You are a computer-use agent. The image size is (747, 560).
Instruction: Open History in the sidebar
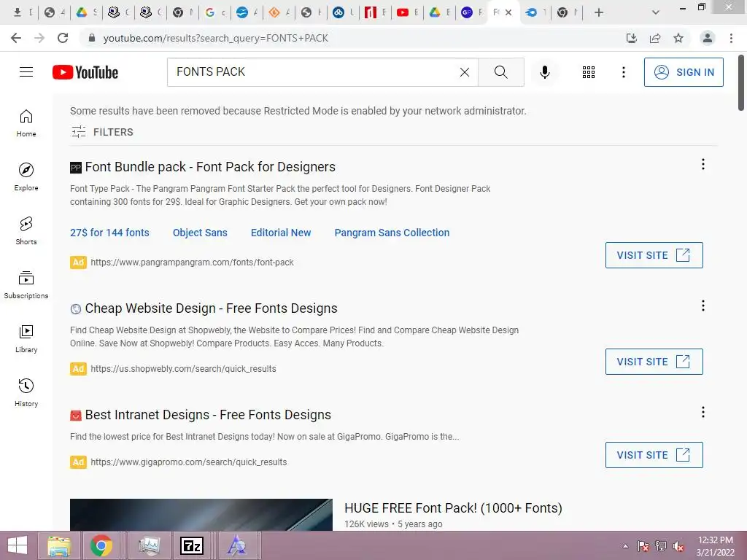[26, 393]
